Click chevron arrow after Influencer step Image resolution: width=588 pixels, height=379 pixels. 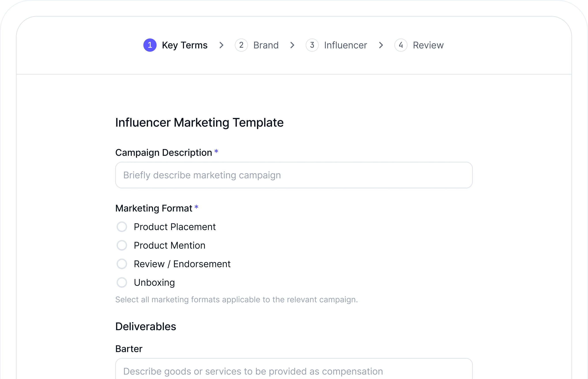tap(381, 45)
